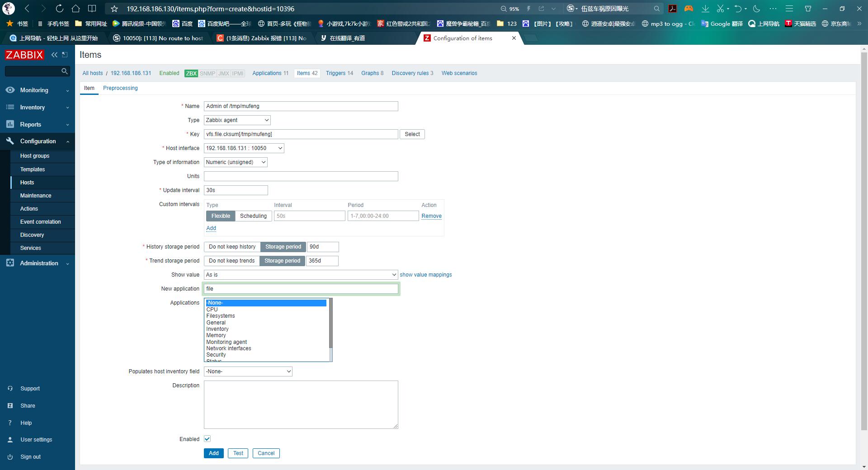
Task: Click browser download arrow icon
Action: coord(705,9)
